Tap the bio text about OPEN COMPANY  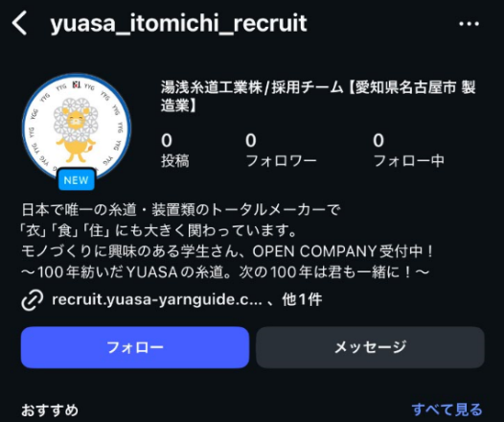228,251
